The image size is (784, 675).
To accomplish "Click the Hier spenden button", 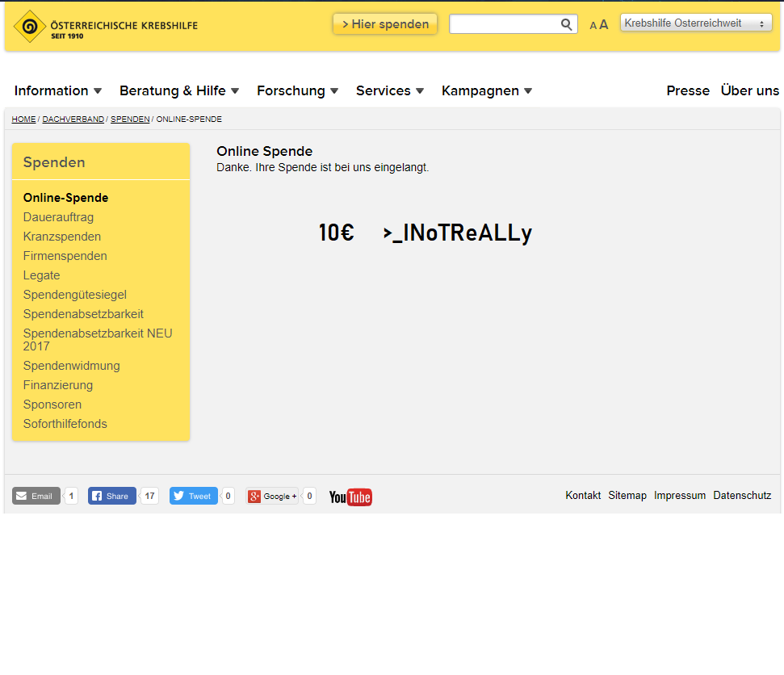I will (x=385, y=24).
